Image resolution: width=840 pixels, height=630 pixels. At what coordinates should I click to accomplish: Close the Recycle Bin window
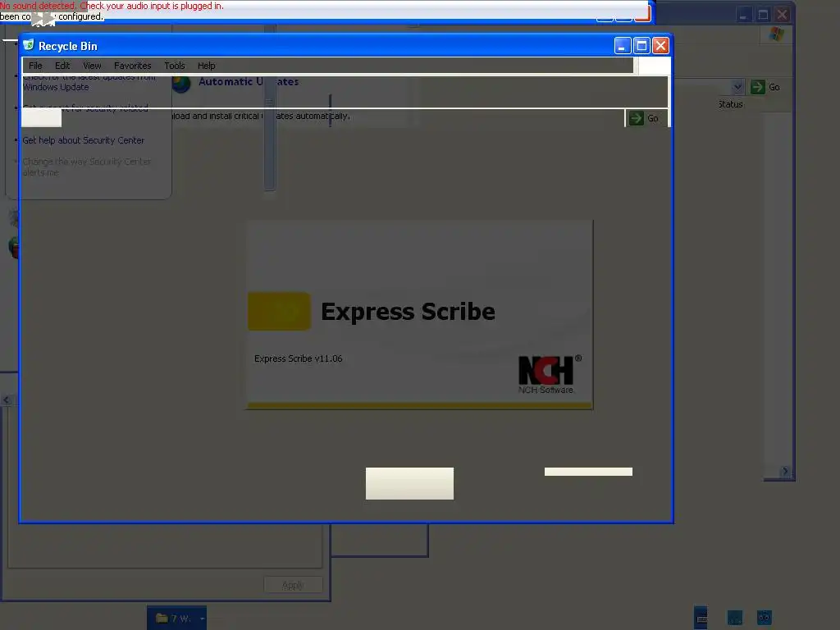[660, 46]
